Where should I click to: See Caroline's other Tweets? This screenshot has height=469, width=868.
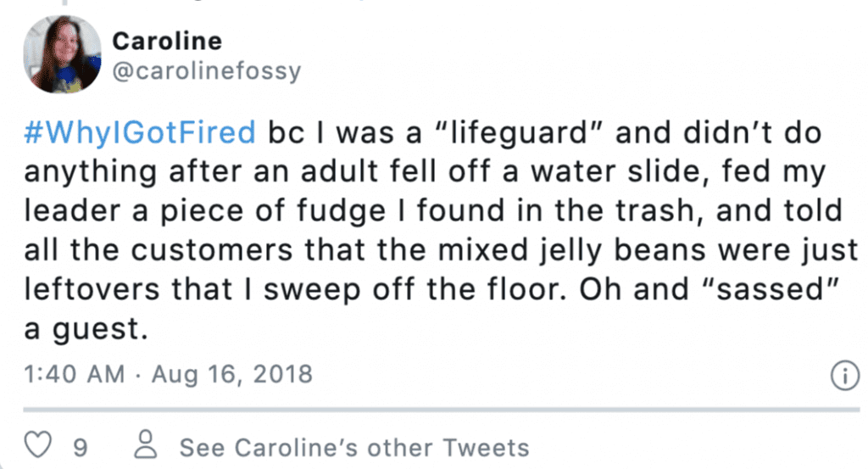[x=354, y=448]
